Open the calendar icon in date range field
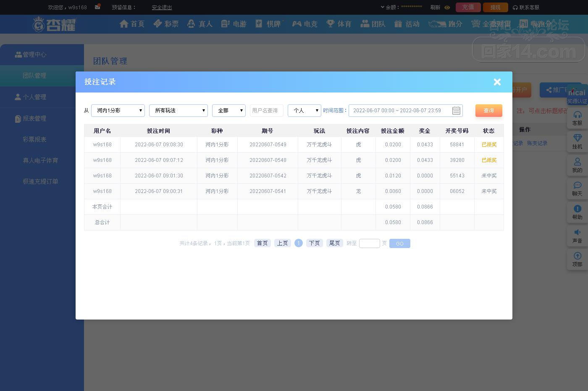Screen dimensions: 588x391 456,111
